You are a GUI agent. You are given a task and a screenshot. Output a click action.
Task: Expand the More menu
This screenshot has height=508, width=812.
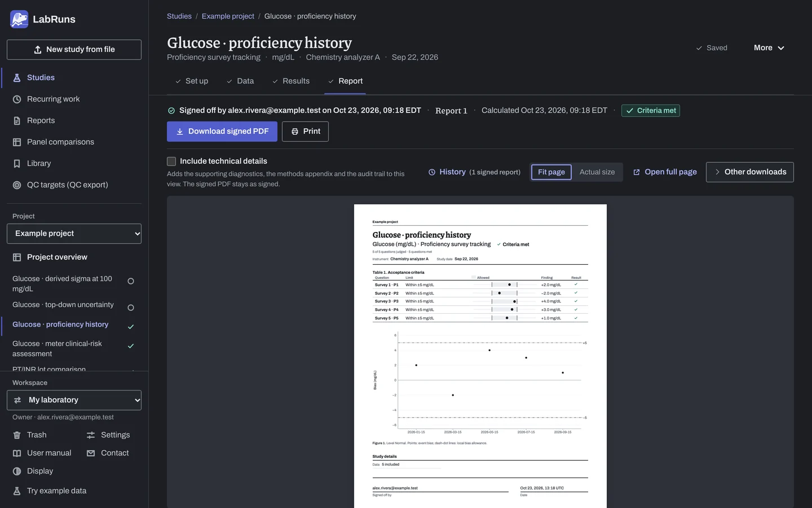pos(769,48)
